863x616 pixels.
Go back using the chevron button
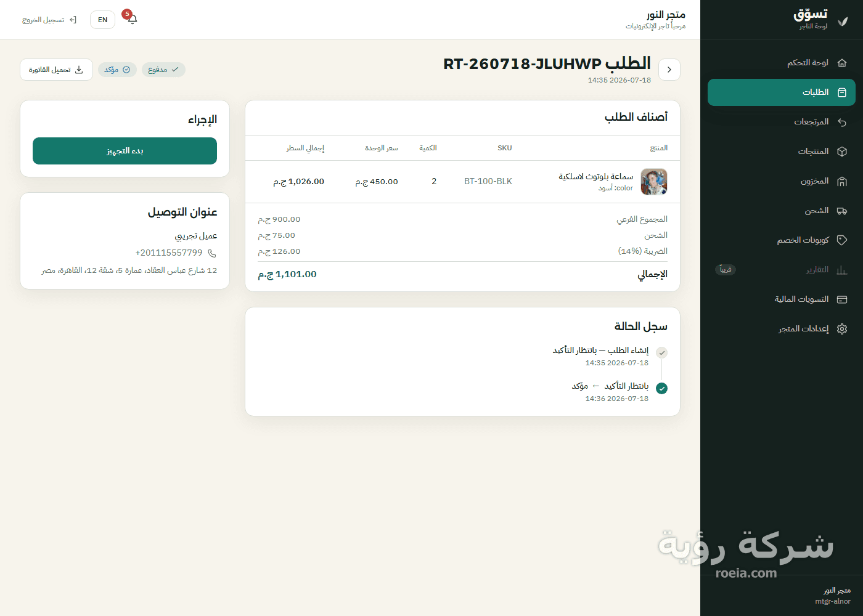click(669, 70)
